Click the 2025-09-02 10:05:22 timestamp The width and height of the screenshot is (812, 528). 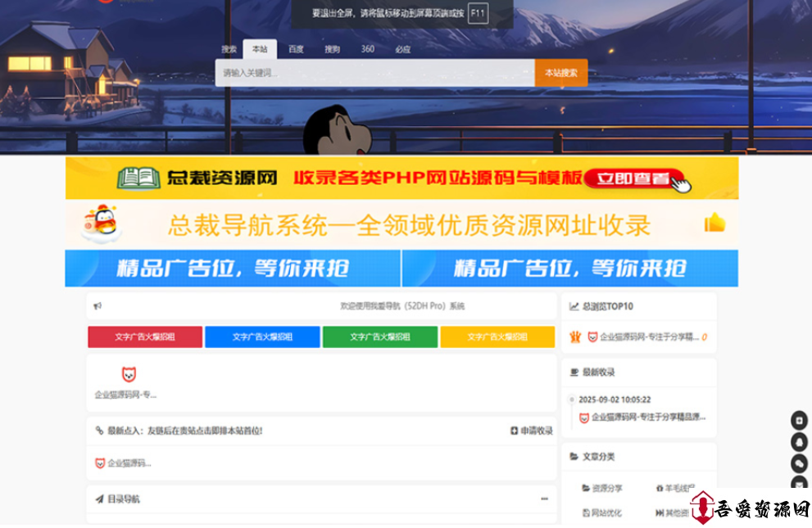point(615,399)
